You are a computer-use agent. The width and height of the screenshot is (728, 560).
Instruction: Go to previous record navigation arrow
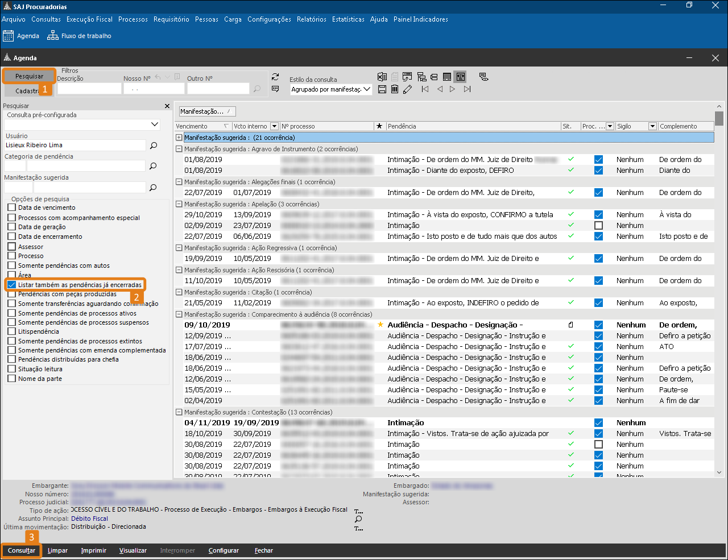click(440, 89)
